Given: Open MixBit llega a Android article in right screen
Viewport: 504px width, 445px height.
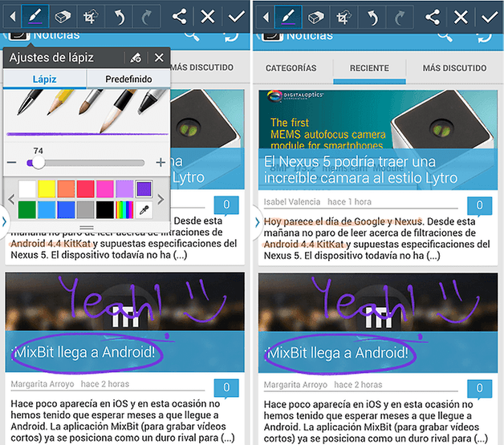Looking at the screenshot, I should click(x=339, y=353).
